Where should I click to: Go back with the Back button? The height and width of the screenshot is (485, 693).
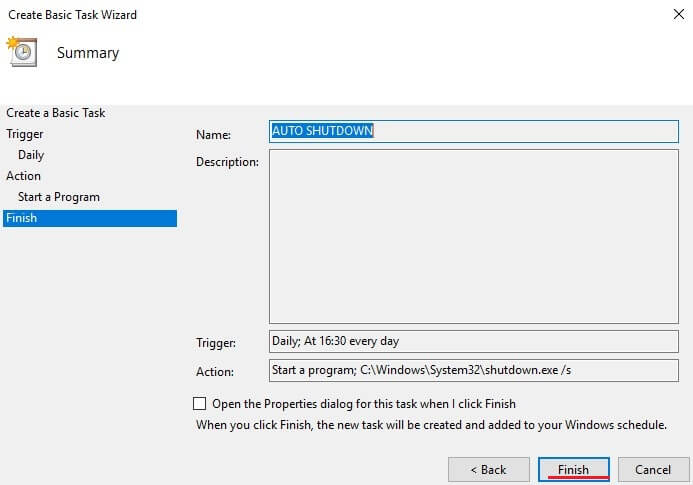pyautogui.click(x=488, y=469)
